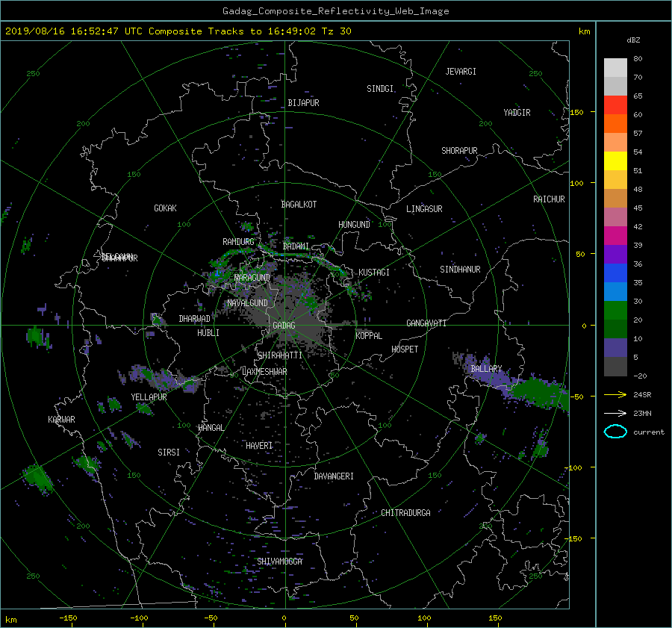Click the HUBLI city label
The image size is (672, 628).
click(208, 333)
